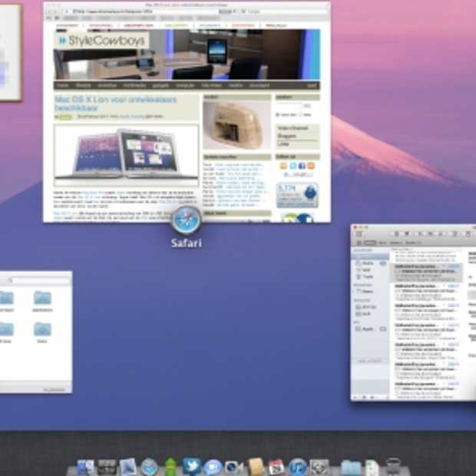Select the highlighted message in Mail list
Viewport: 476px width, 476px height.
[x=427, y=273]
